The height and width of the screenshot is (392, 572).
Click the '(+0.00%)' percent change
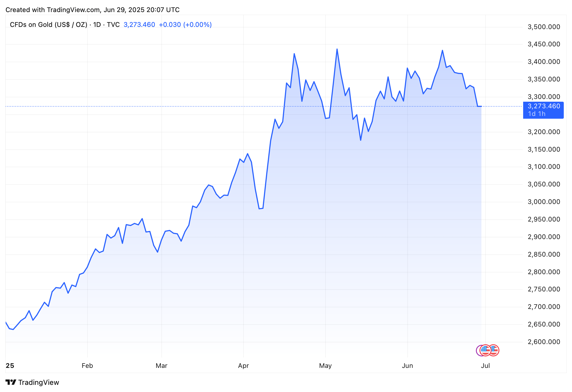[x=198, y=25]
